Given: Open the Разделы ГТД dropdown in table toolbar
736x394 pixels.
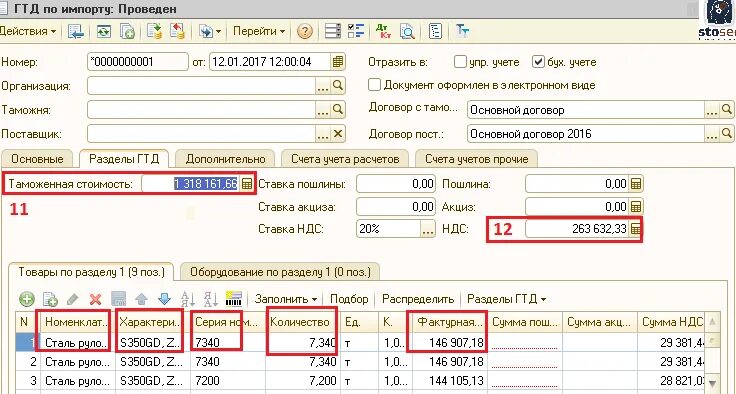Looking at the screenshot, I should coord(506,299).
